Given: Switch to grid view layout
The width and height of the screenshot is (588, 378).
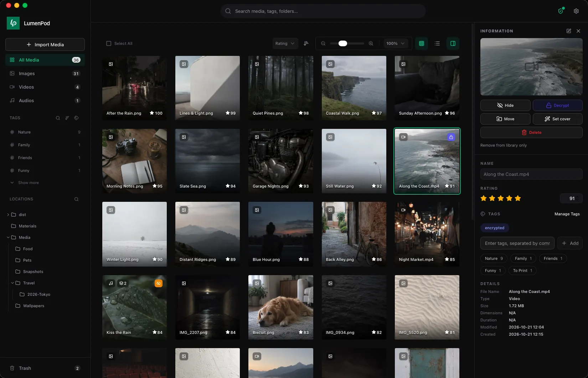Looking at the screenshot, I should (x=422, y=43).
